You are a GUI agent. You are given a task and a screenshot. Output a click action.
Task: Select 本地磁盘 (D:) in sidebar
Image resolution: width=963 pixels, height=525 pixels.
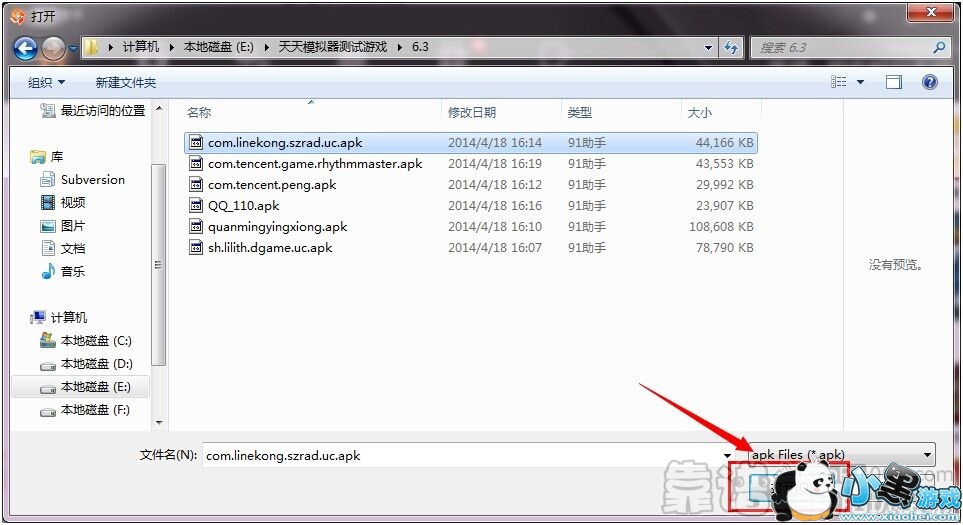pyautogui.click(x=85, y=364)
